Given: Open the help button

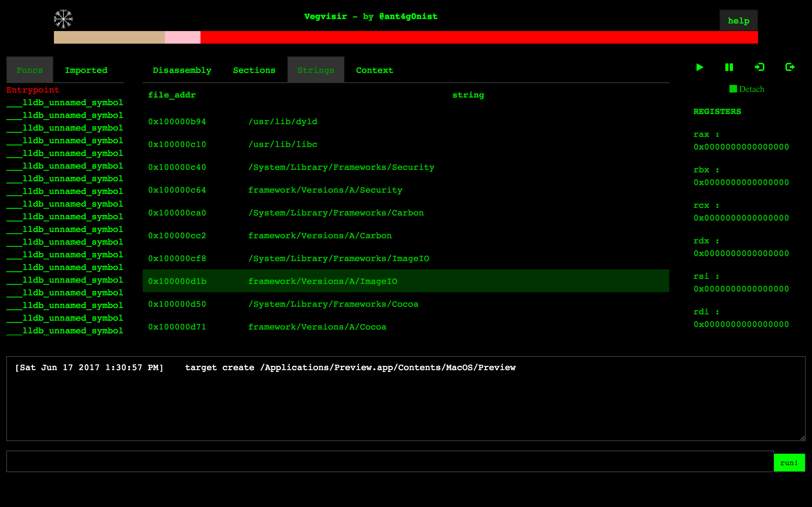Looking at the screenshot, I should tap(738, 21).
